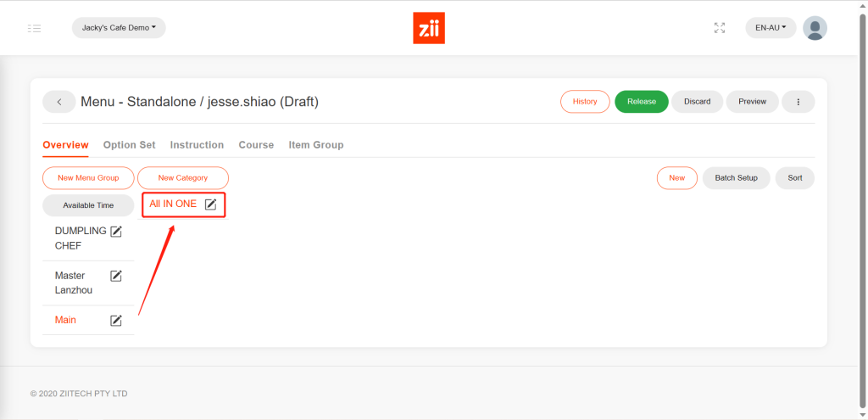Screen dimensions: 868x420
Task: Click edit icon next to Main
Action: pyautogui.click(x=116, y=321)
